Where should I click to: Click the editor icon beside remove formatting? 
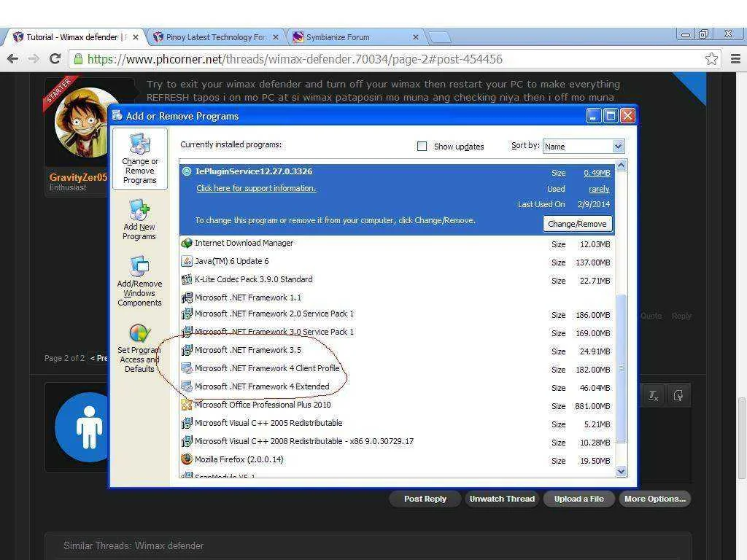click(x=678, y=395)
